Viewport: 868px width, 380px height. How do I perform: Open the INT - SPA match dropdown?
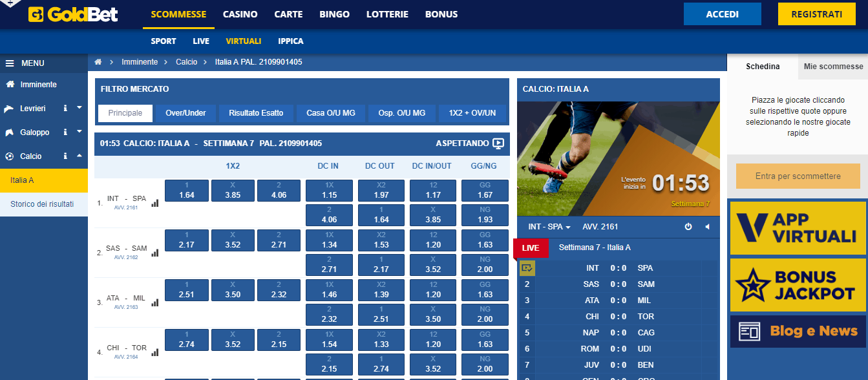549,227
